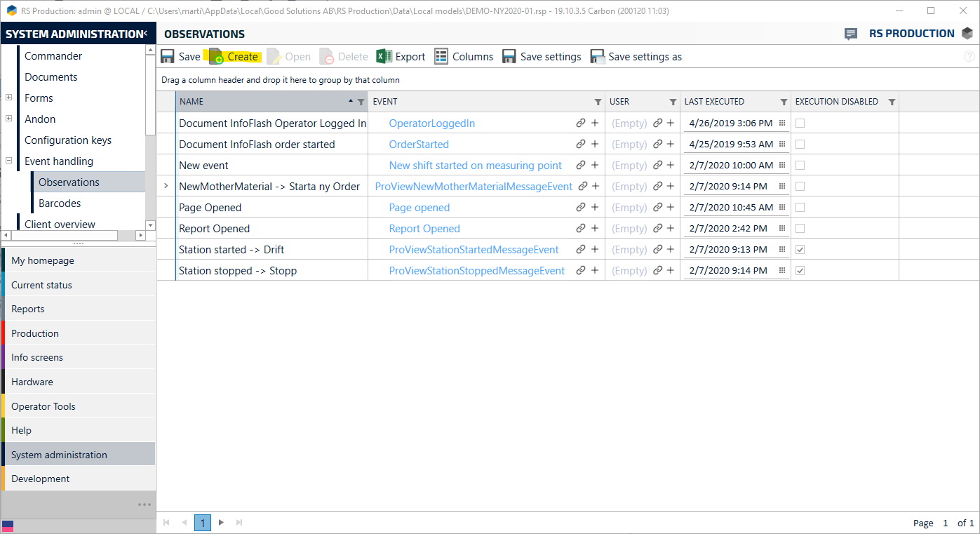Click the Create observation icon
Image resolution: width=980 pixels, height=534 pixels.
(216, 57)
